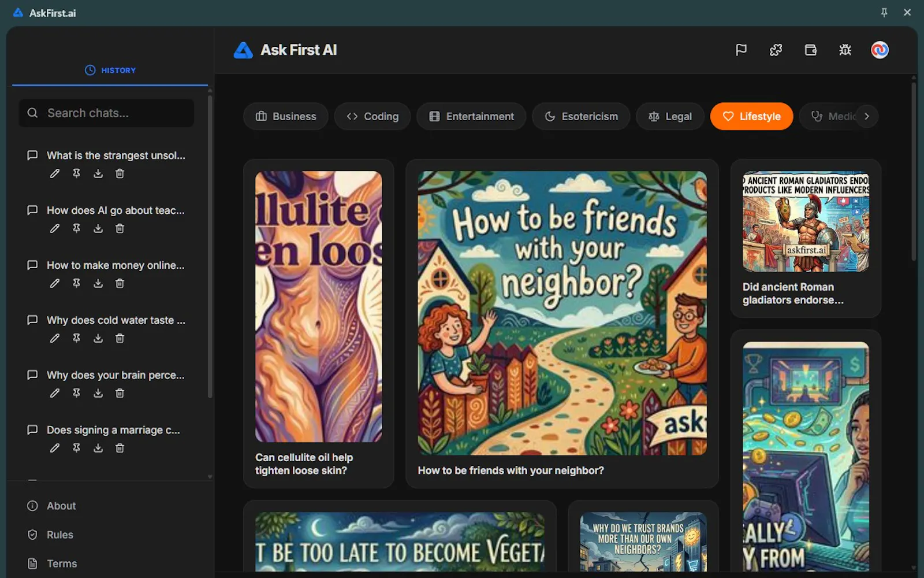Open the Roman gladiators endorse card
The image size is (924, 578).
(806, 238)
